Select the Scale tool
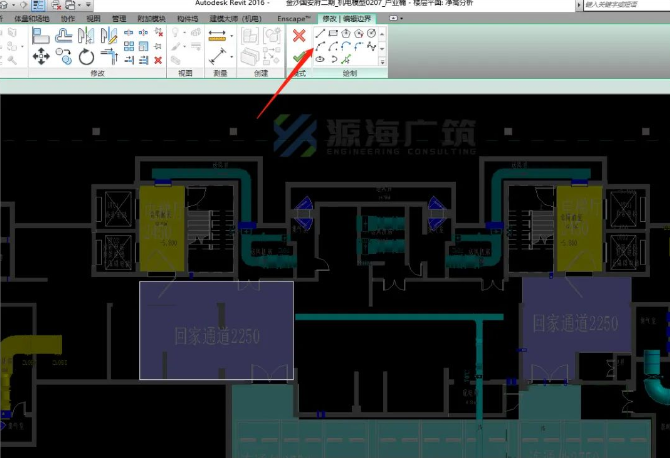 click(144, 46)
